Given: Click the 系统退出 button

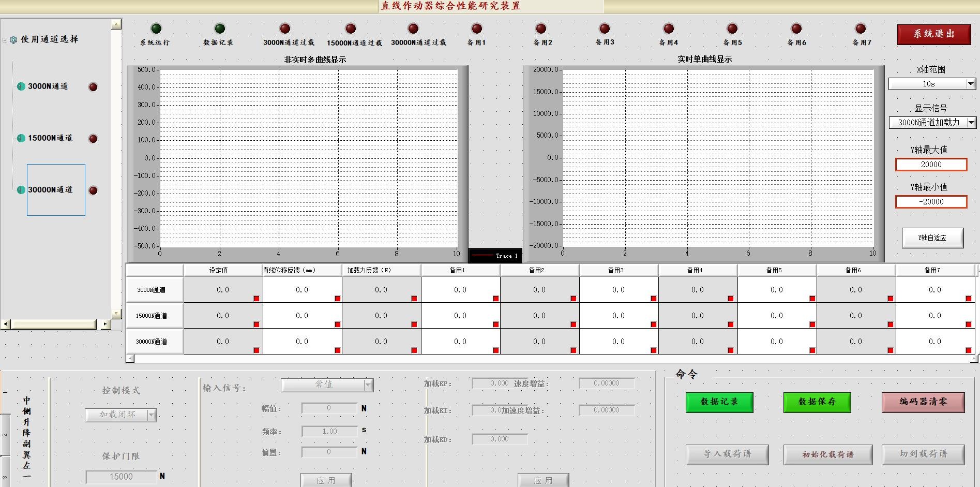Looking at the screenshot, I should pyautogui.click(x=934, y=34).
